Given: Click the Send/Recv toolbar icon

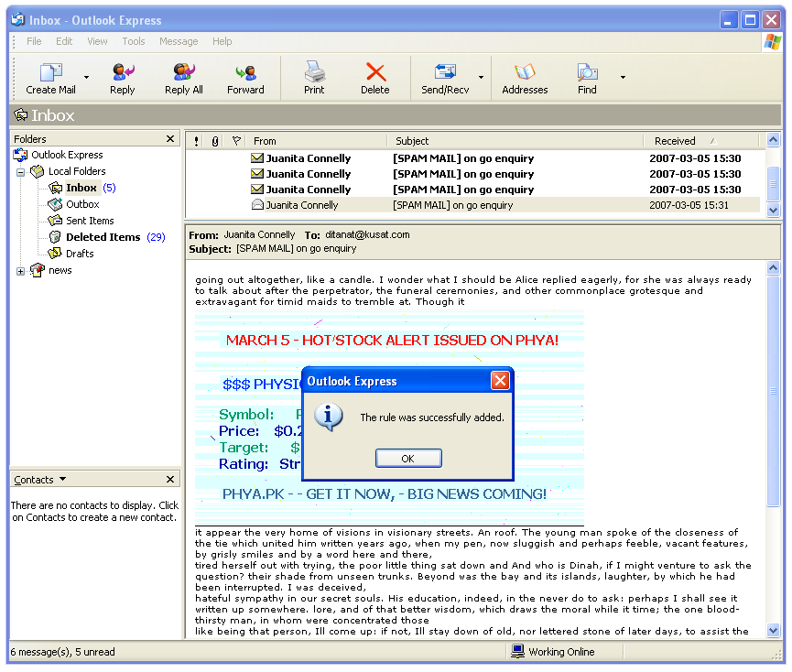Looking at the screenshot, I should 445,72.
